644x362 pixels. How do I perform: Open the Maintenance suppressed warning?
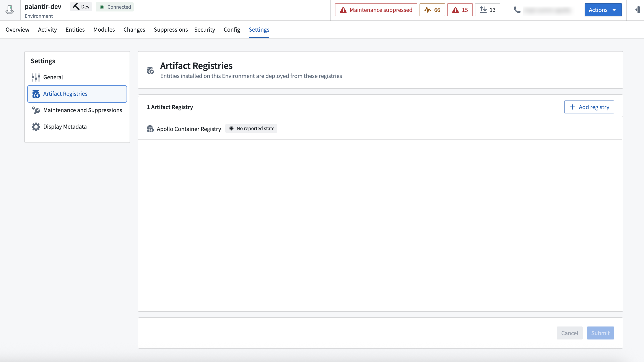pyautogui.click(x=376, y=10)
